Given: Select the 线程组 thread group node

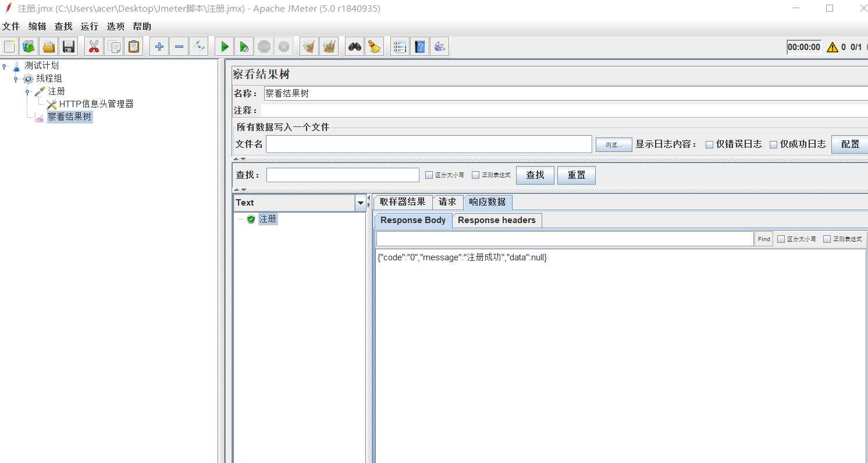Looking at the screenshot, I should point(49,78).
